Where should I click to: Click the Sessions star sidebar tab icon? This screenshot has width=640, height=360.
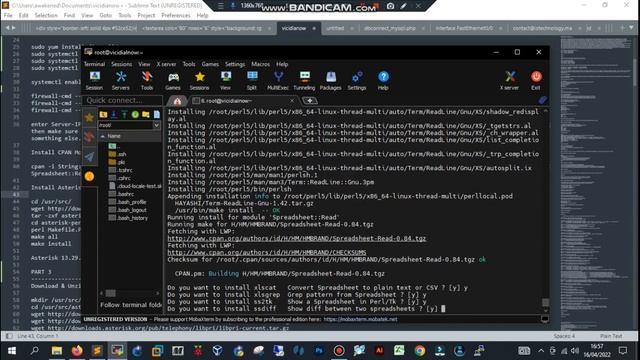point(89,118)
